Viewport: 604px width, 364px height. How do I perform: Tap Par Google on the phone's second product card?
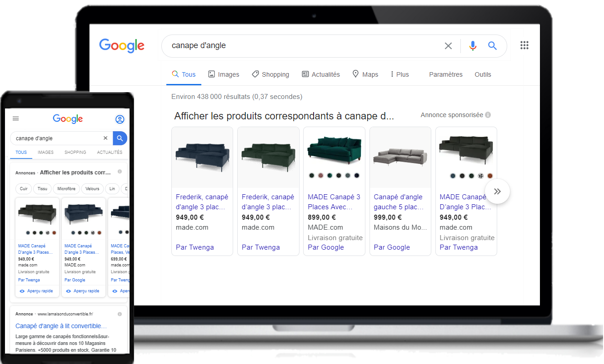pyautogui.click(x=75, y=280)
